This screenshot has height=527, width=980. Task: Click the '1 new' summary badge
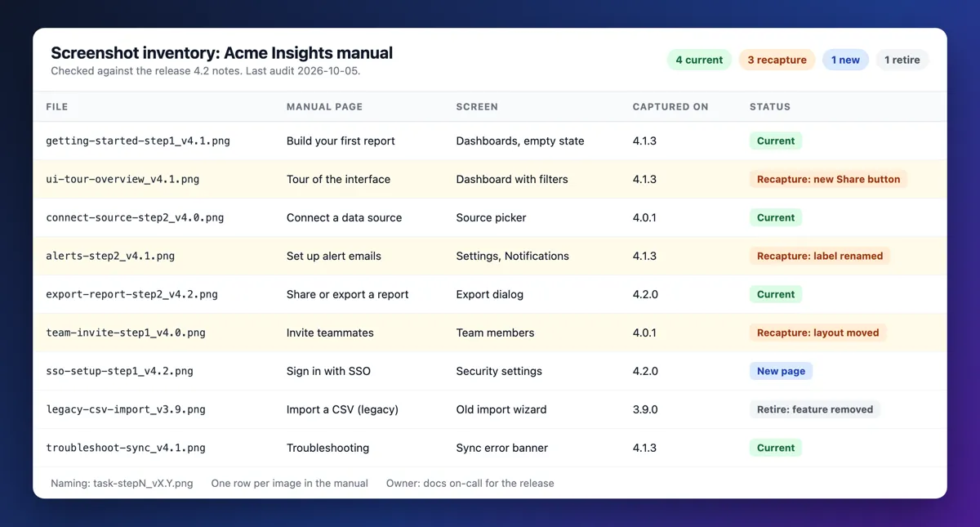pos(845,60)
